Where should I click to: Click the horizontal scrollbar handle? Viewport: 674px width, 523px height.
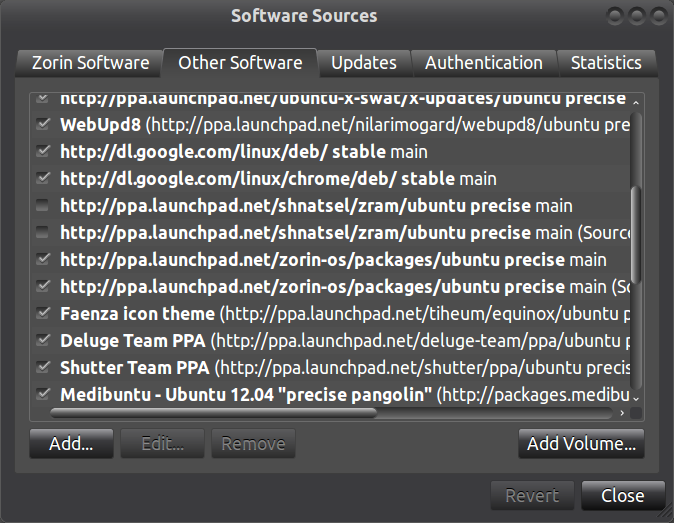[x=213, y=413]
